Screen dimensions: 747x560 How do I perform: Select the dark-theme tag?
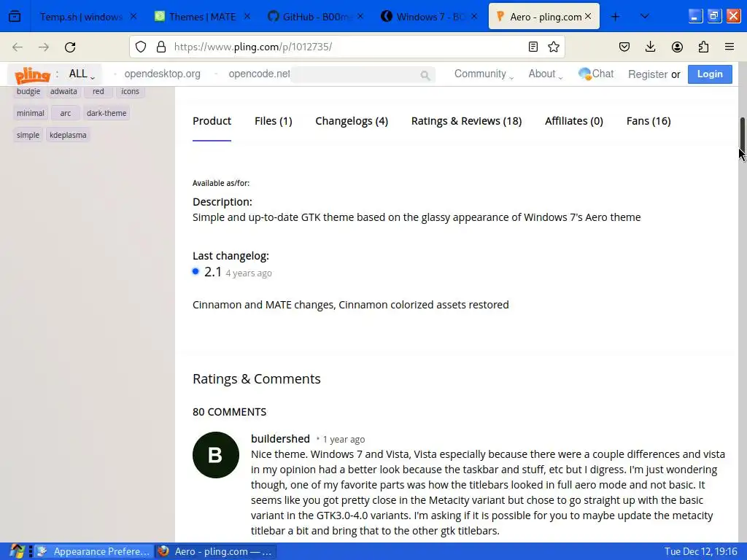click(x=107, y=113)
